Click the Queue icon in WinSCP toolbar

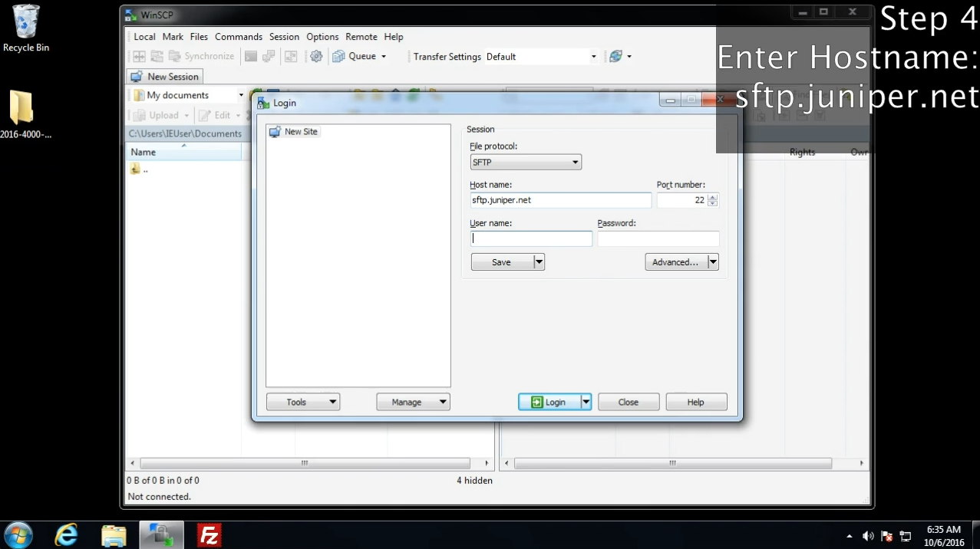click(338, 56)
